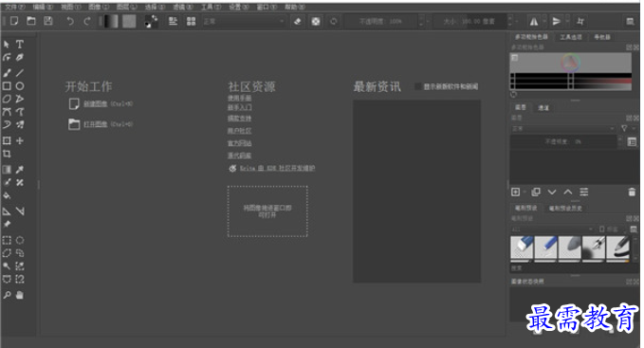Open the 文件 (File) menu
Viewport: 644px width, 348px height.
pyautogui.click(x=15, y=7)
